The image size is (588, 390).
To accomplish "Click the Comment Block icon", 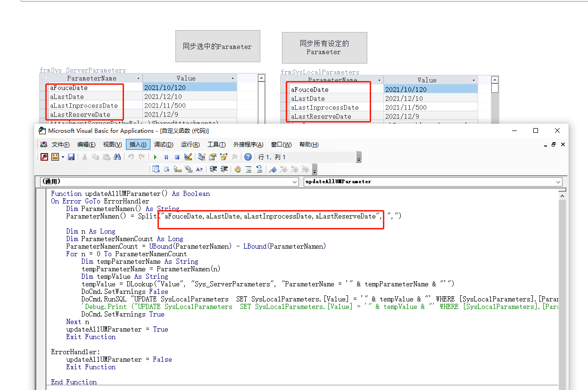I will pos(248,169).
